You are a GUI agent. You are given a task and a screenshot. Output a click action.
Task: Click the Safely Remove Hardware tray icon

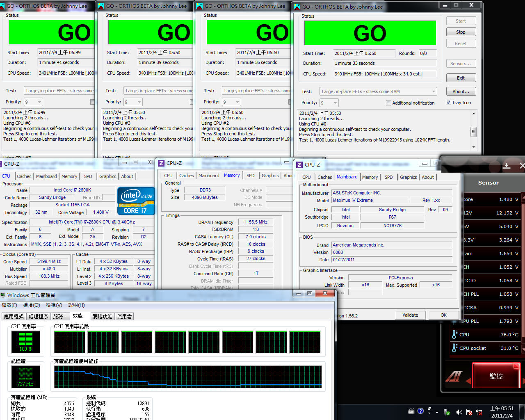pos(447,412)
